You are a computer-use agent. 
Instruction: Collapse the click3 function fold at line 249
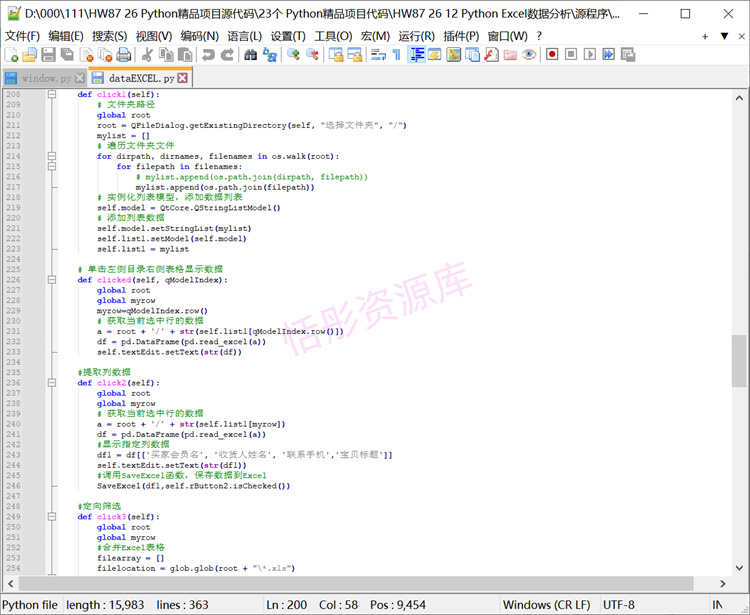click(52, 516)
